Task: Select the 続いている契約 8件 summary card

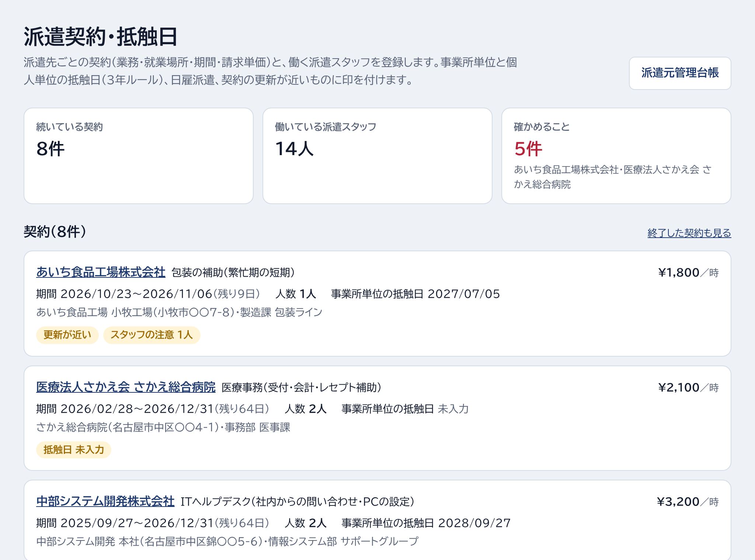Action: [x=139, y=156]
